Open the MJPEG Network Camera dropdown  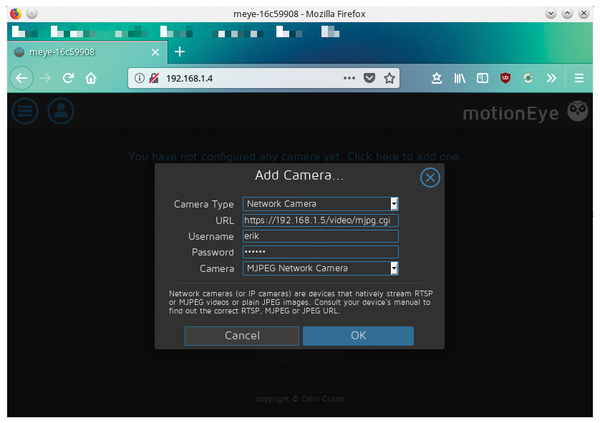click(x=320, y=268)
